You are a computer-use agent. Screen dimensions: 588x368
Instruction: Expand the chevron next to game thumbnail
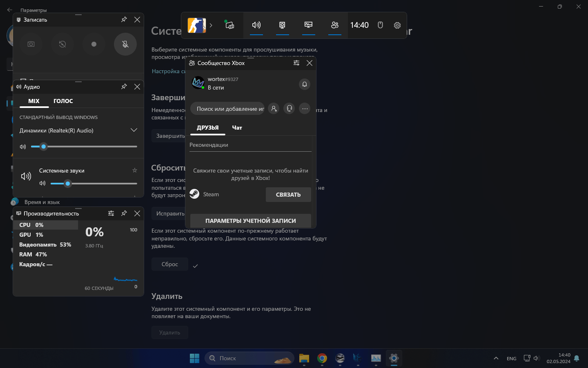tap(211, 25)
